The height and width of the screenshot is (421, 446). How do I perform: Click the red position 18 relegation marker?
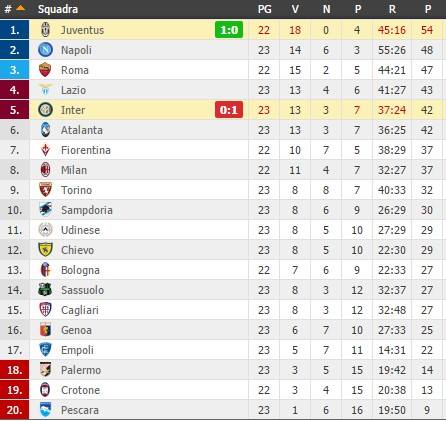tap(14, 370)
